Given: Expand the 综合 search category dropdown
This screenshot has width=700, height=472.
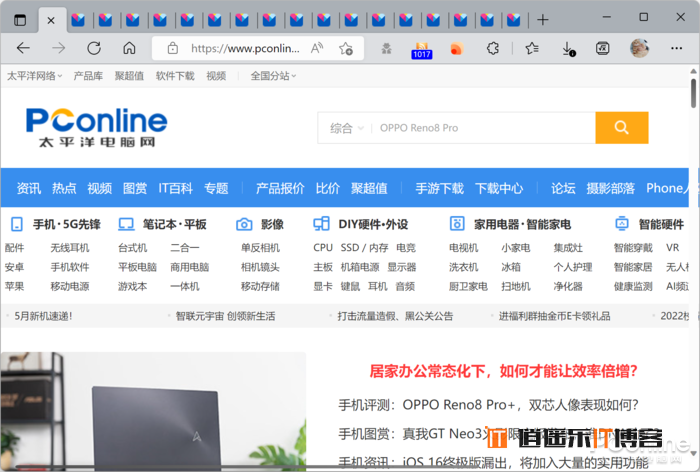Looking at the screenshot, I should [346, 128].
